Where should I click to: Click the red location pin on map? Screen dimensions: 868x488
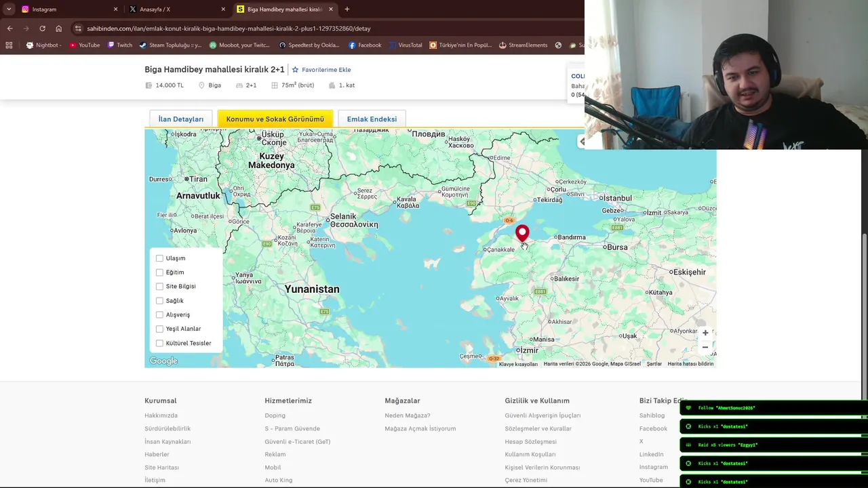[522, 234]
